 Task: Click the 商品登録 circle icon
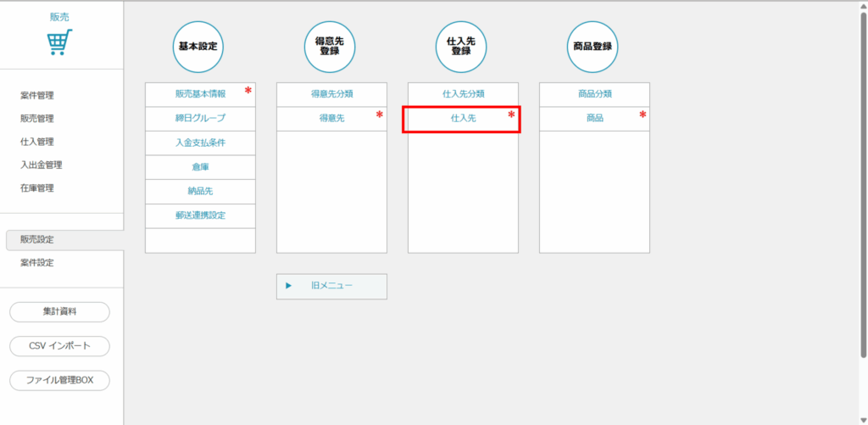tap(593, 46)
